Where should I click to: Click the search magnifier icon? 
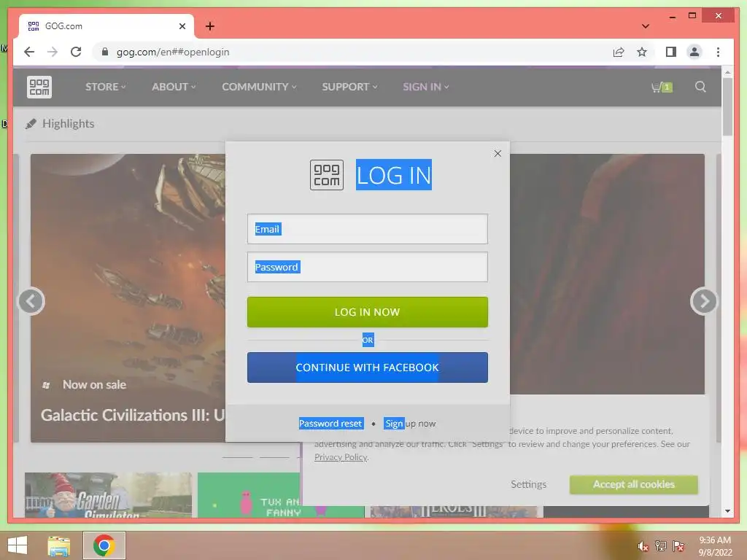point(700,87)
